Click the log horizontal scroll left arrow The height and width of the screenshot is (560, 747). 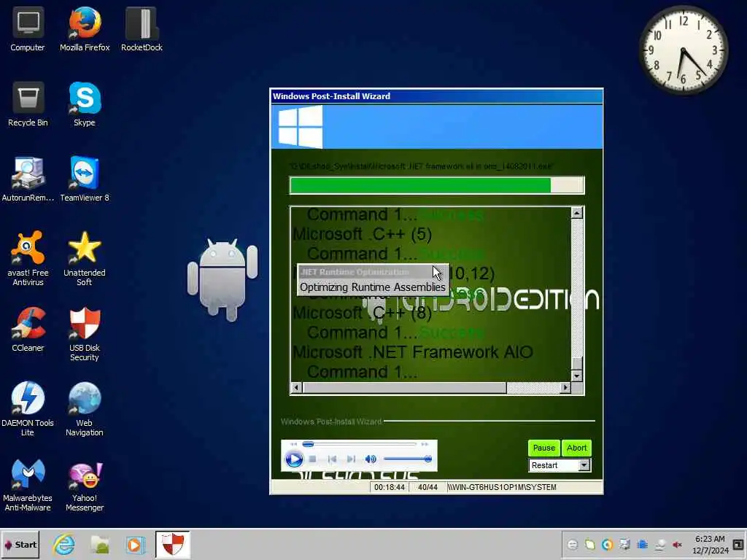296,388
